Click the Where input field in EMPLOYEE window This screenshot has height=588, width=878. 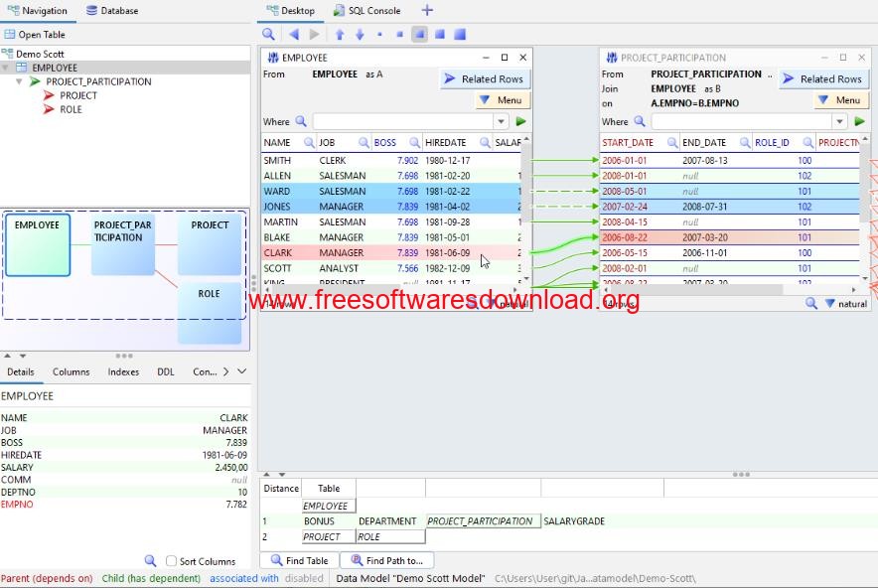coord(403,121)
